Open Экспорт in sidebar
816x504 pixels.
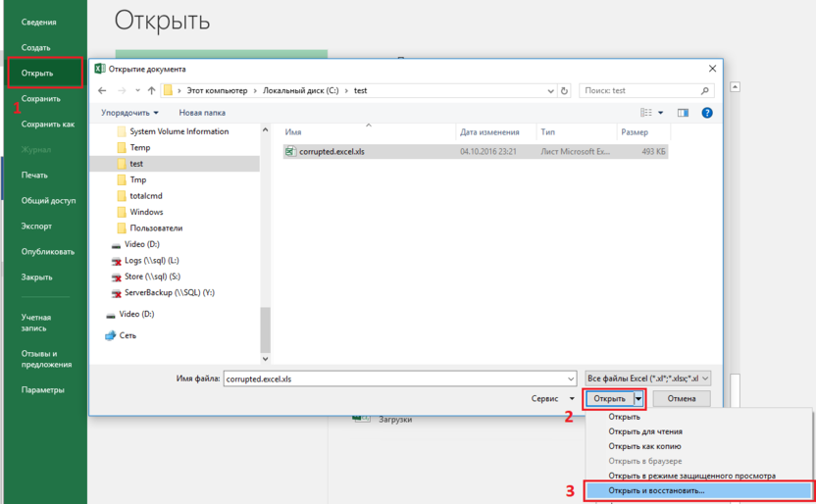click(x=36, y=226)
